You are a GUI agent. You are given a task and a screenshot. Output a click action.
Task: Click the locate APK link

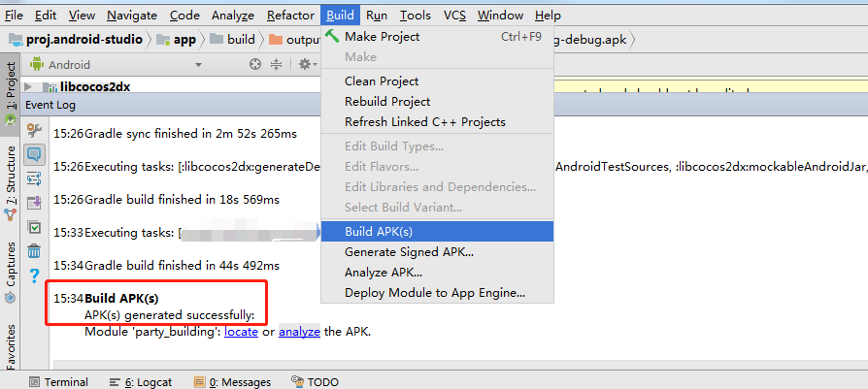coord(241,332)
